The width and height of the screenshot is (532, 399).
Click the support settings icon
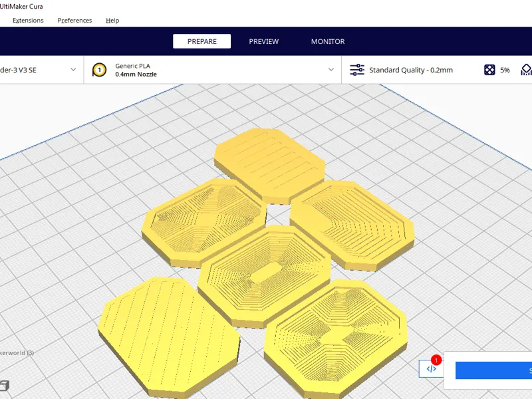pos(526,70)
